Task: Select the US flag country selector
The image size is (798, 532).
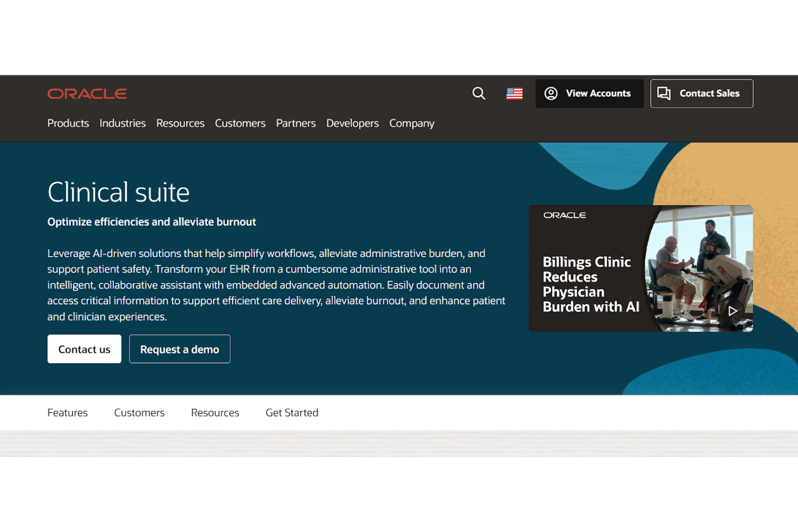Action: click(514, 94)
